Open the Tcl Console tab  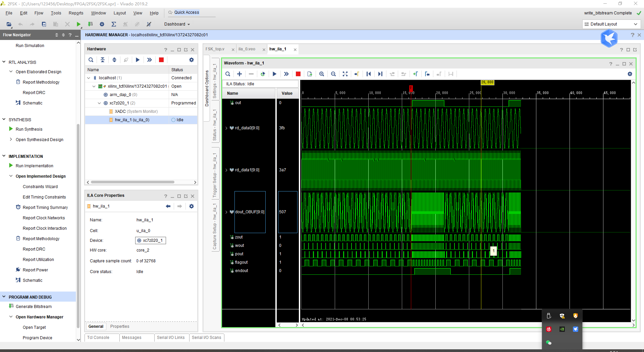[x=98, y=338]
